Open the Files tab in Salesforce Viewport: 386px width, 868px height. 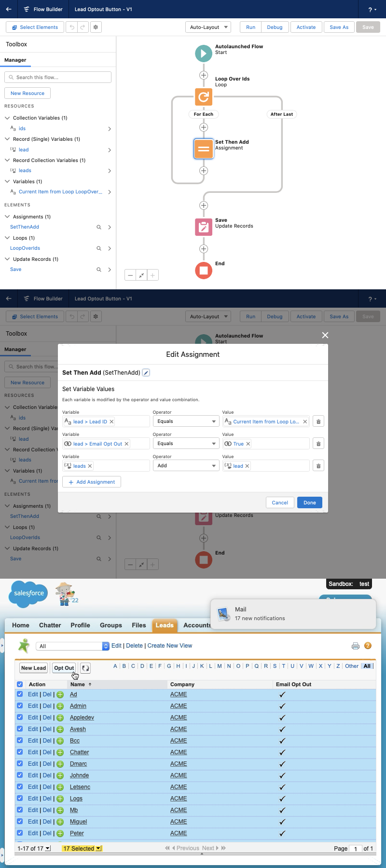coord(139,625)
